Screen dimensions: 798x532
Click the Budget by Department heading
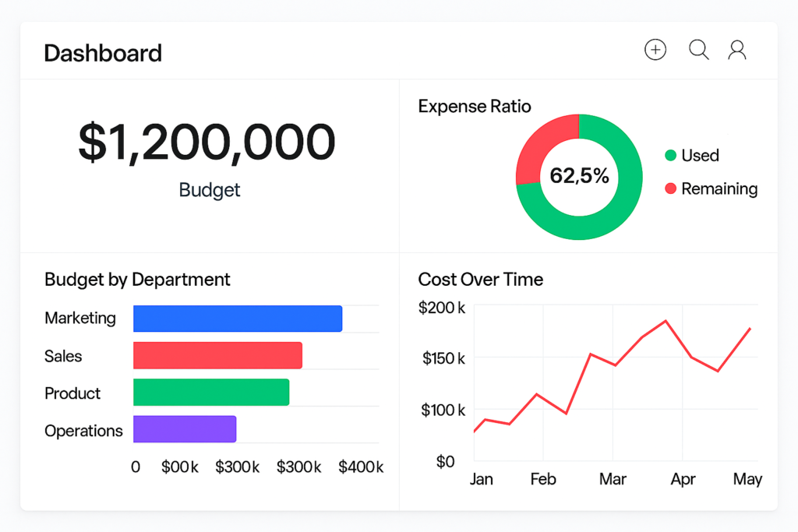click(x=137, y=280)
